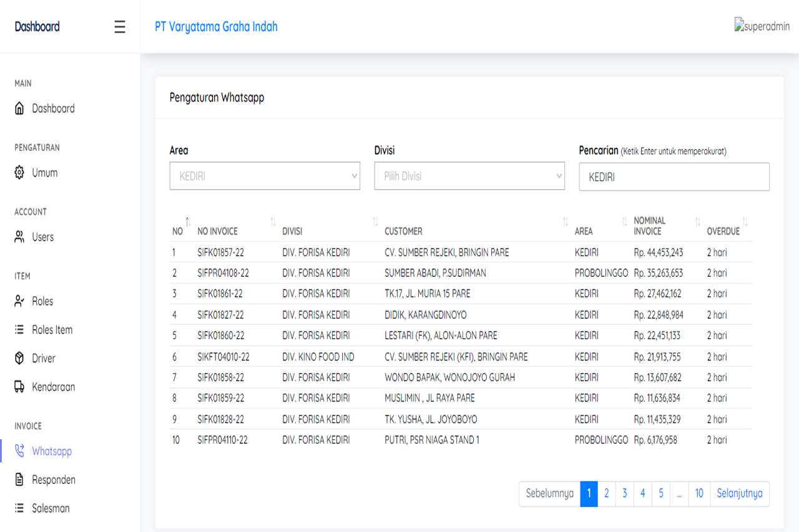Click the hamburger menu icon
The width and height of the screenshot is (799, 532).
(120, 27)
